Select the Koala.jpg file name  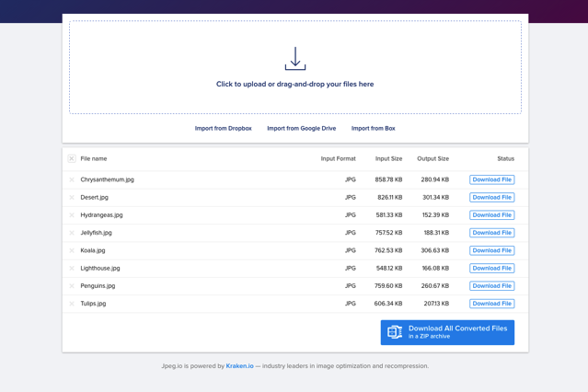(93, 250)
